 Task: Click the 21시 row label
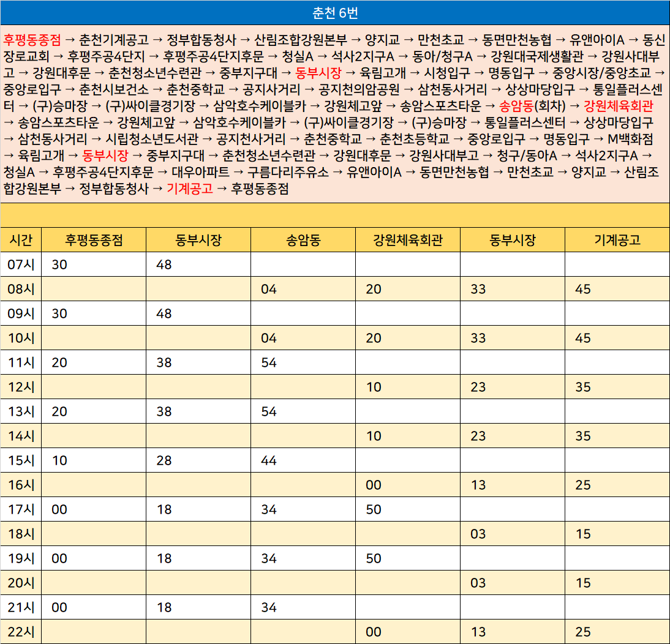tap(21, 607)
